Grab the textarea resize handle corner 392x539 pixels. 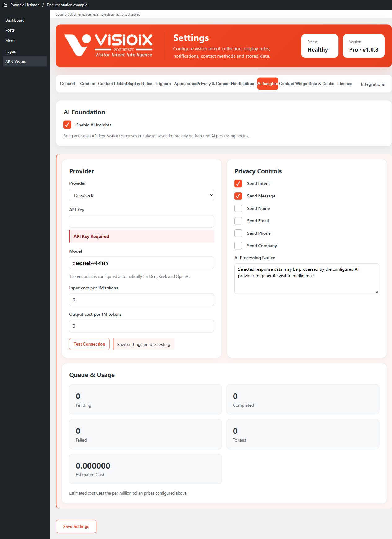click(x=377, y=292)
